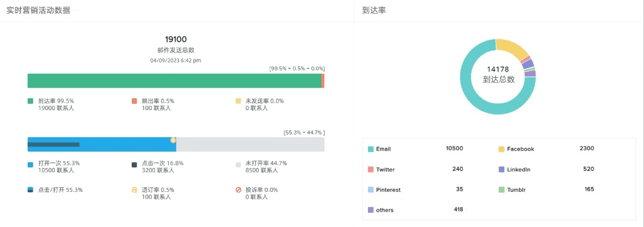Image resolution: width=644 pixels, height=227 pixels.
Task: Click the 投诉率 prohibited-sign icon
Action: (x=239, y=190)
